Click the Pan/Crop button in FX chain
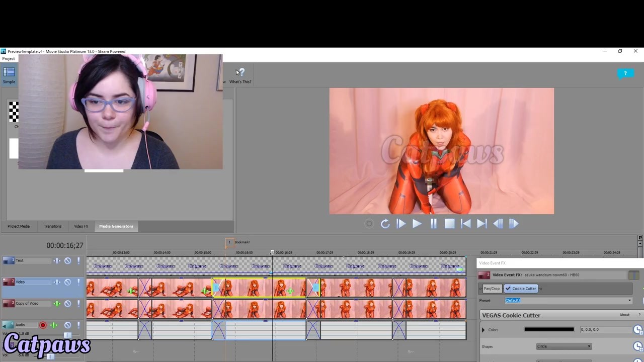The width and height of the screenshot is (644, 362). 492,289
